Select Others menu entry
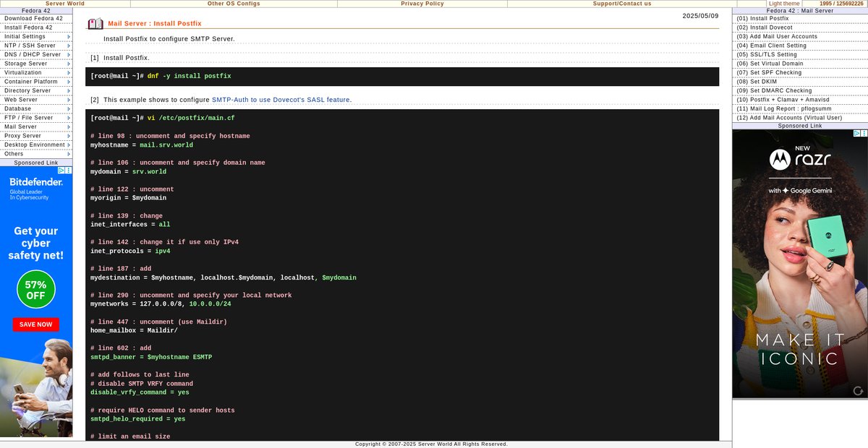The width and height of the screenshot is (868, 448). 36,154
